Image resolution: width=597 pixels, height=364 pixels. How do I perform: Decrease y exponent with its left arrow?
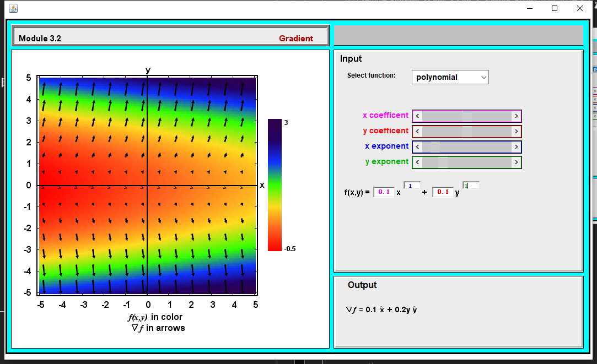[x=418, y=162]
